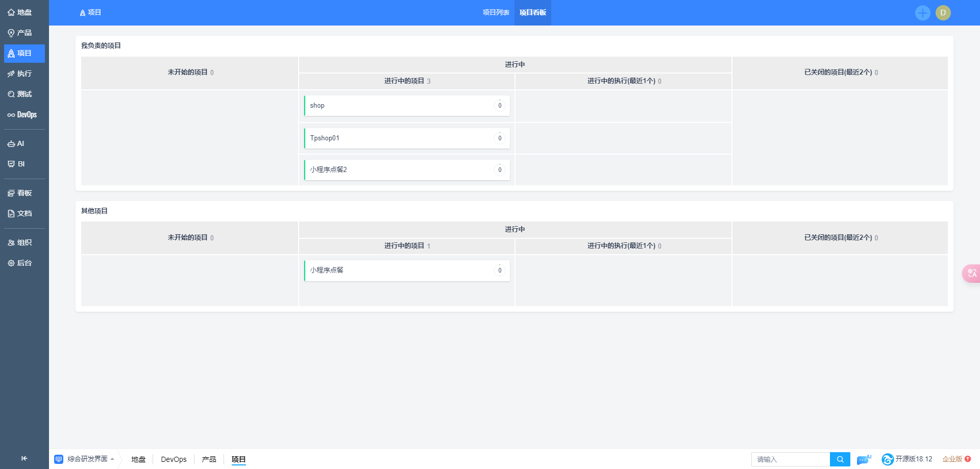Click 进行中的项目 3 column header
The width and height of the screenshot is (980, 469).
coord(407,81)
